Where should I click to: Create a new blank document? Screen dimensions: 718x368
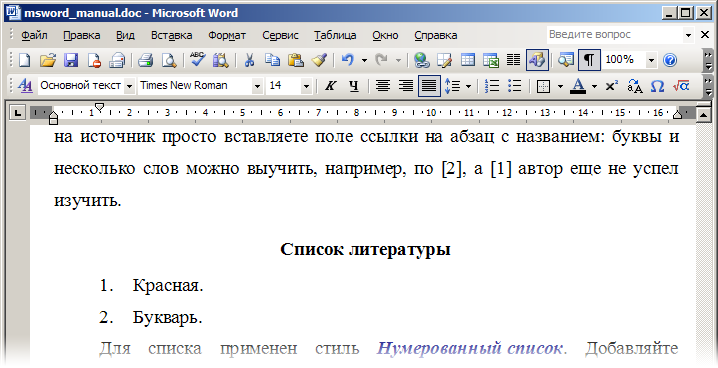coord(24,60)
